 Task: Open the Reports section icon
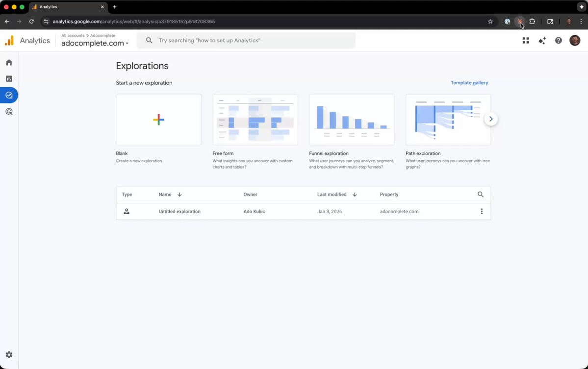[x=9, y=79]
